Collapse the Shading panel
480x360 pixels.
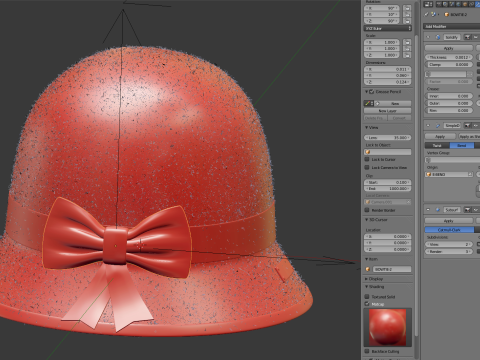pos(366,287)
